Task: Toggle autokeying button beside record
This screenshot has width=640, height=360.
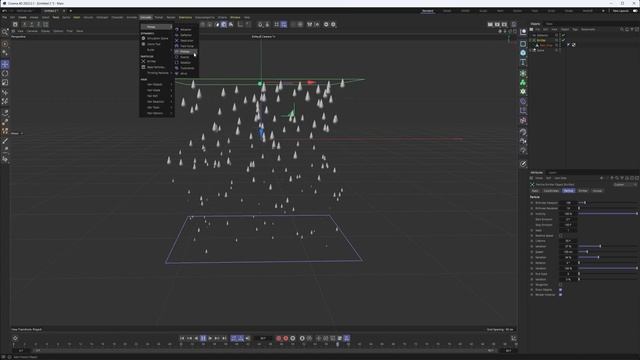Action: coord(286,338)
